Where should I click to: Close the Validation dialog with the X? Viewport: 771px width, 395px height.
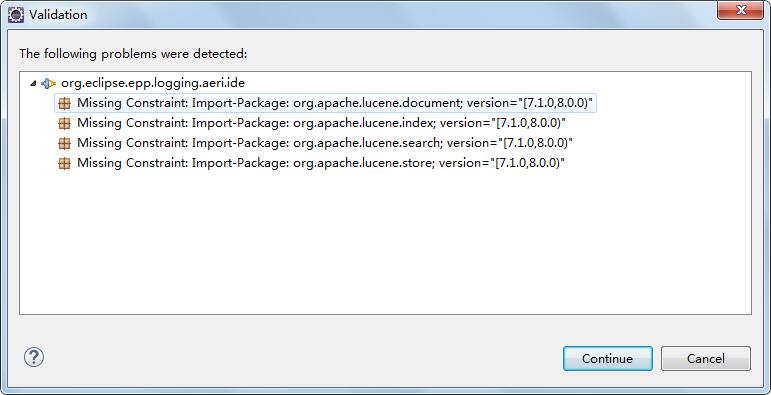coord(740,10)
